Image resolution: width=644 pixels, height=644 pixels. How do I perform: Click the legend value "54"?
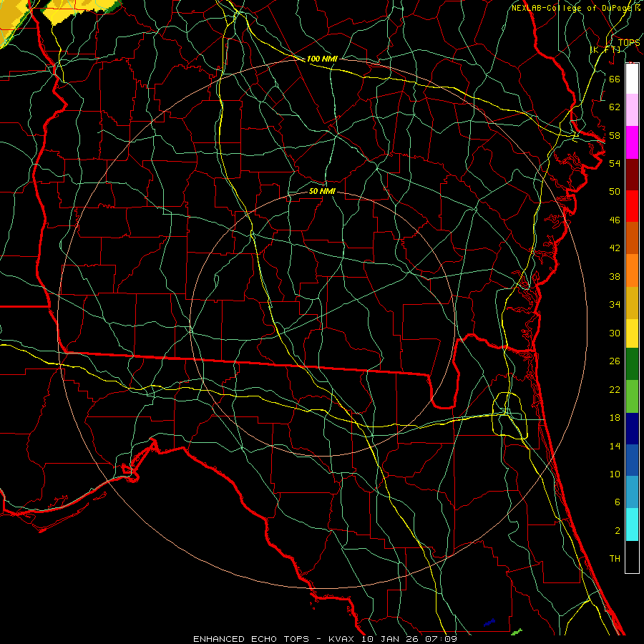tap(615, 163)
